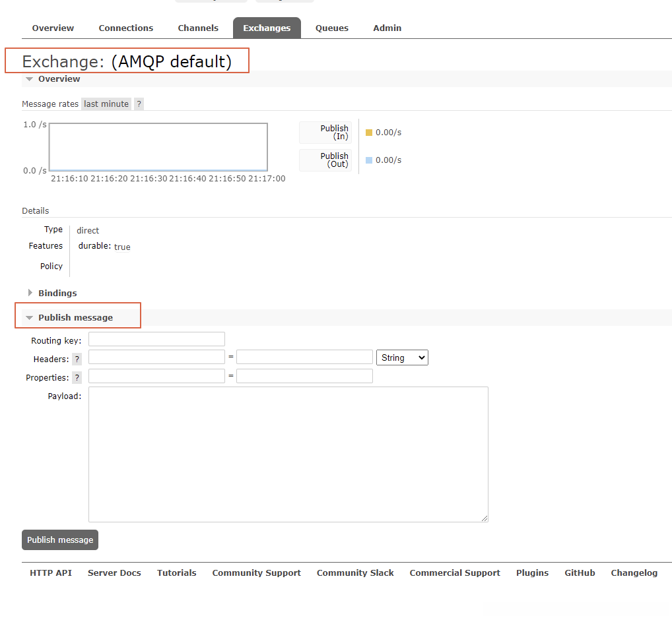Open the Plugins link
Screen dimensions: 672x622
[532, 573]
